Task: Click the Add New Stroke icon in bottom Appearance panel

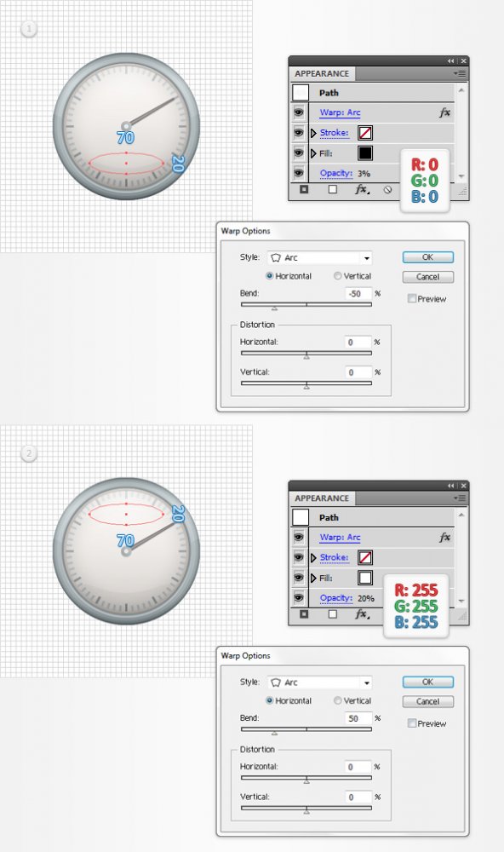Action: pos(304,614)
